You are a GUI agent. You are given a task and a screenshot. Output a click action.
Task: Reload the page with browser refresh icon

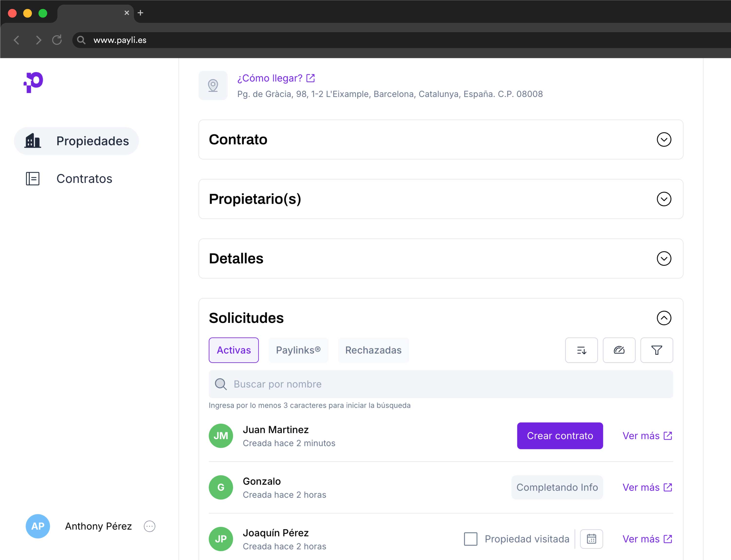click(57, 40)
